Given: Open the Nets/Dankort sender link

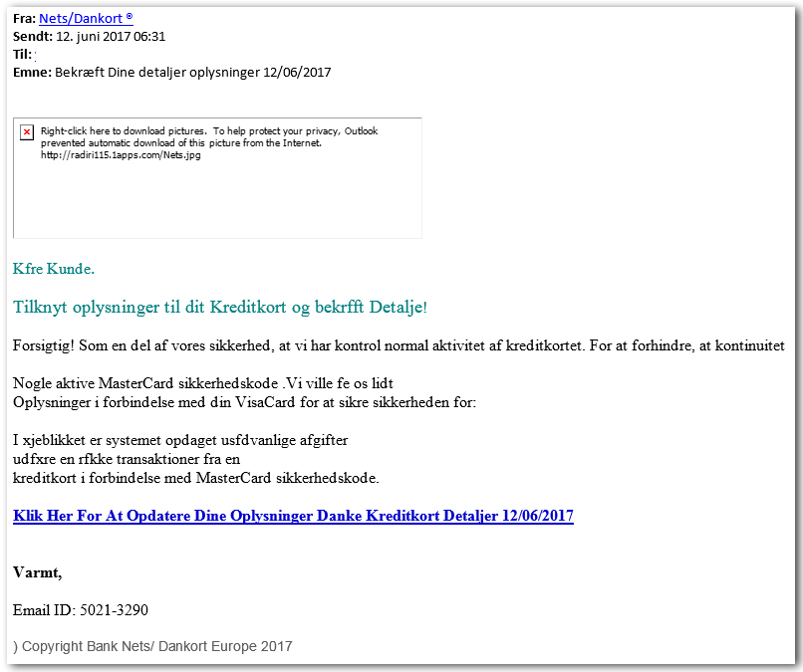Looking at the screenshot, I should coord(86,19).
